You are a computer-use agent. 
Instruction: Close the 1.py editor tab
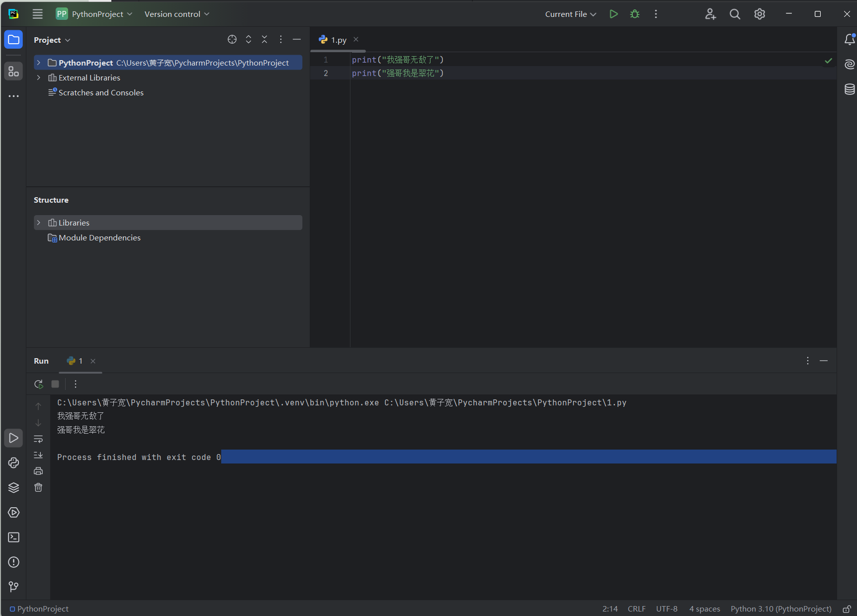(x=356, y=39)
